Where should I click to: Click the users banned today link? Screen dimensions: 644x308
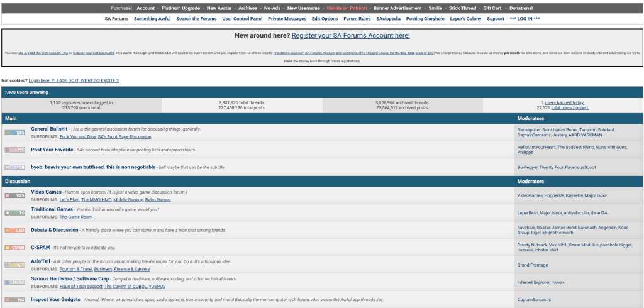(565, 102)
